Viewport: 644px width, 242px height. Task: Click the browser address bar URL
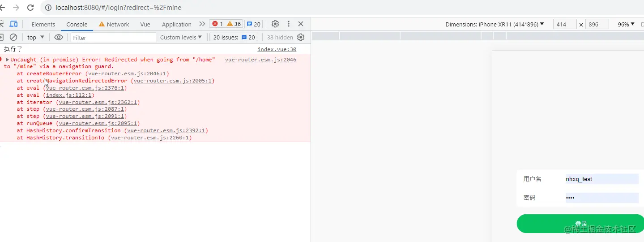[119, 8]
